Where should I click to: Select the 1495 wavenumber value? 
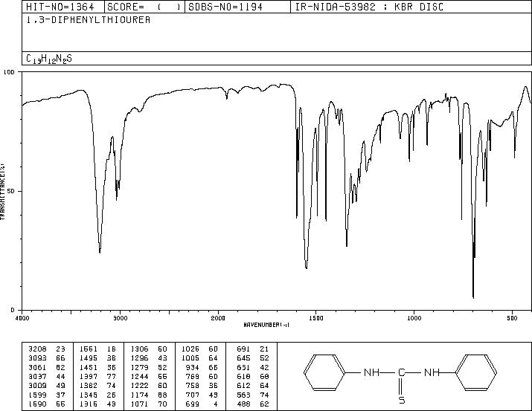pyautogui.click(x=89, y=358)
